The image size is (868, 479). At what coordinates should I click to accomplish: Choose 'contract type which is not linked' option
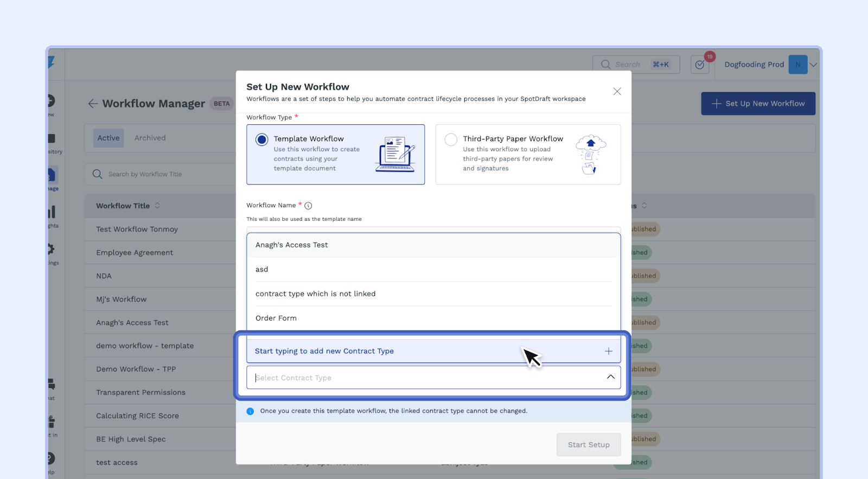315,294
